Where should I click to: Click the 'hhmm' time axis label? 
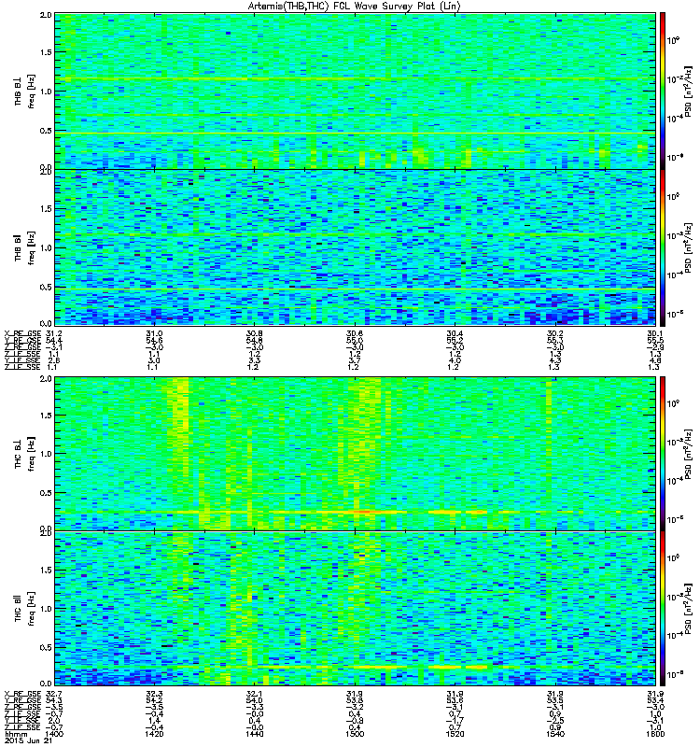[16, 734]
